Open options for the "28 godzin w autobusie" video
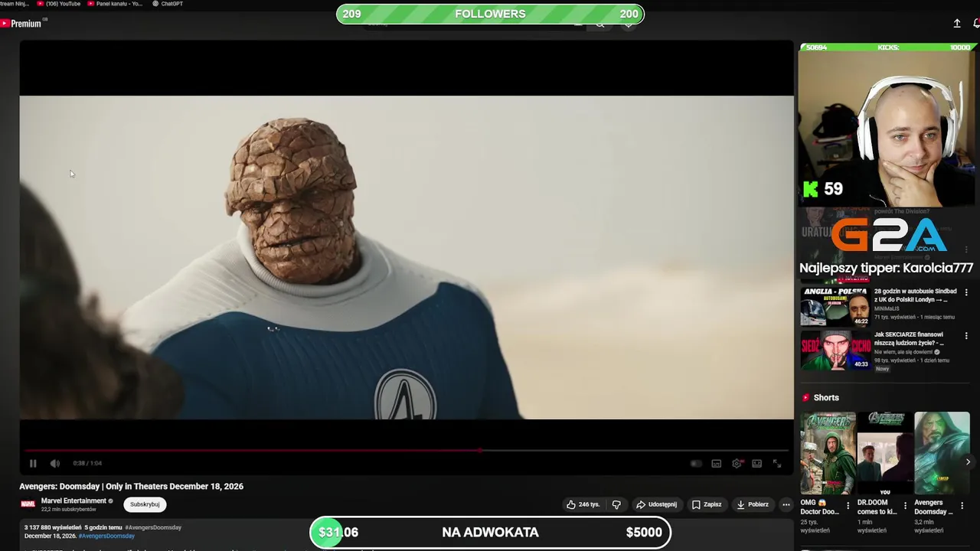This screenshot has height=551, width=980. 966,292
